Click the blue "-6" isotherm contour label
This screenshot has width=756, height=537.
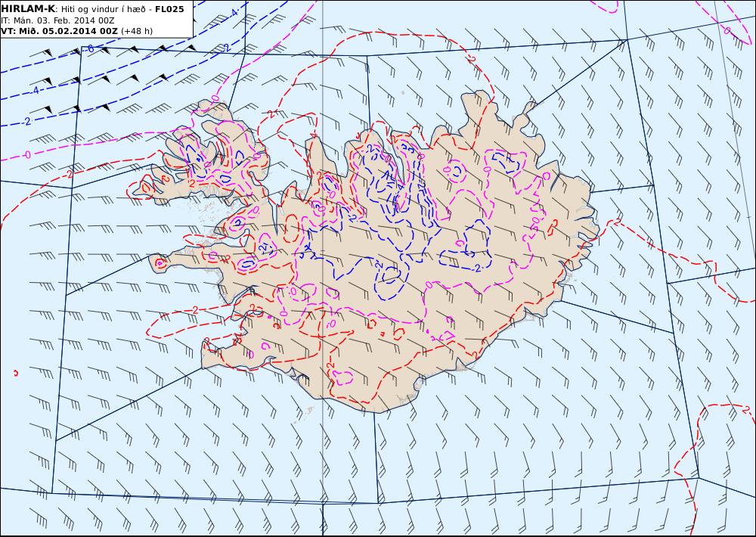click(90, 48)
